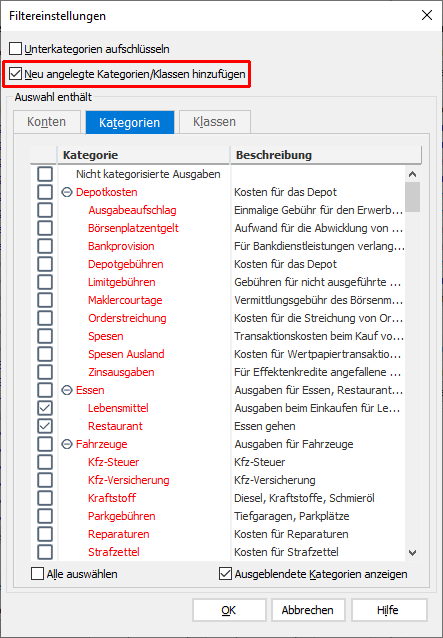Click the list scrollbar up arrow
This screenshot has height=638, width=443.
412,174
